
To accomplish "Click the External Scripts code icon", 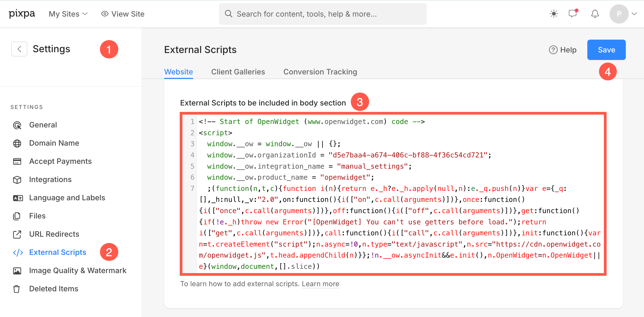I will pyautogui.click(x=18, y=252).
